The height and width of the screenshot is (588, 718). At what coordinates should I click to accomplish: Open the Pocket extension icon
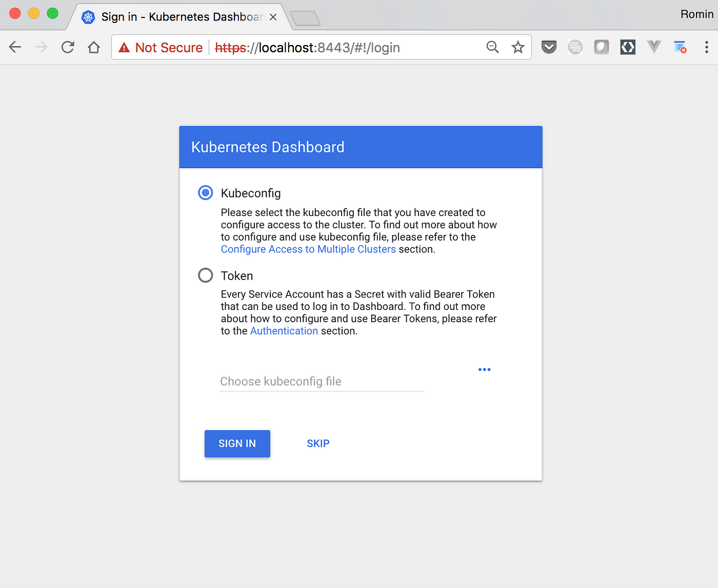coord(549,48)
